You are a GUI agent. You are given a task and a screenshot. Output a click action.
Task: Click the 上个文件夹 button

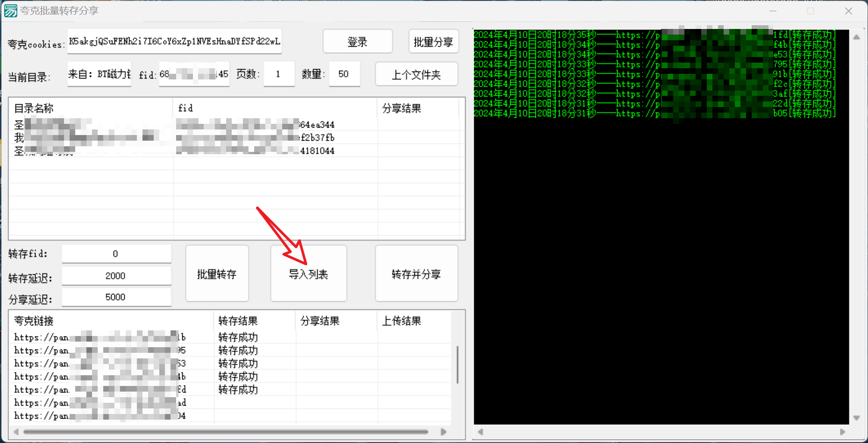point(416,74)
